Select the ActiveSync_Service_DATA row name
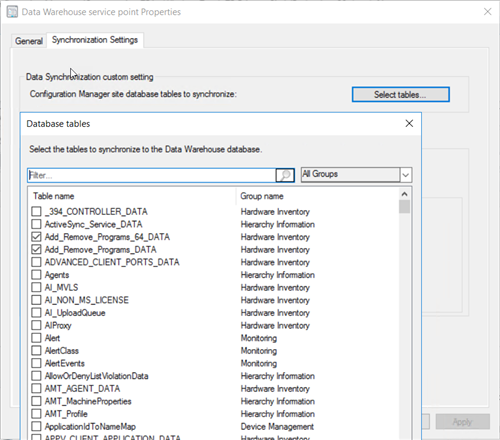 pos(94,224)
